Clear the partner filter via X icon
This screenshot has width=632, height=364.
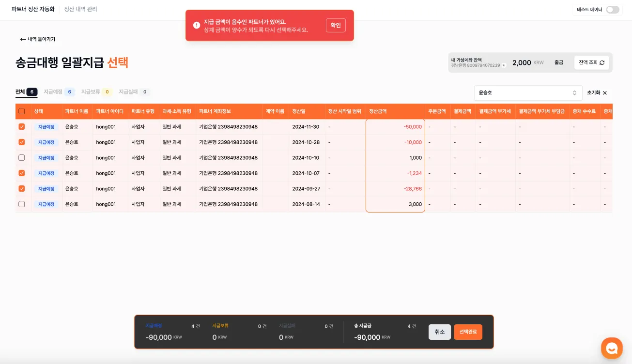point(604,92)
